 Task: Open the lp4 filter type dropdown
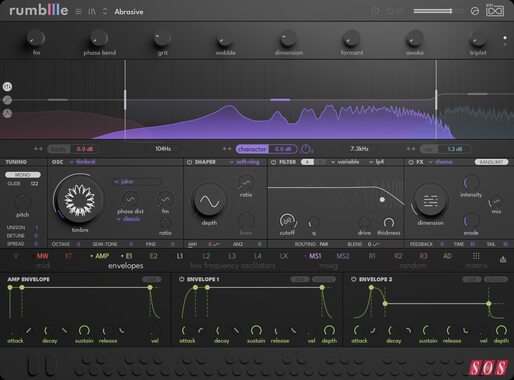coord(377,162)
